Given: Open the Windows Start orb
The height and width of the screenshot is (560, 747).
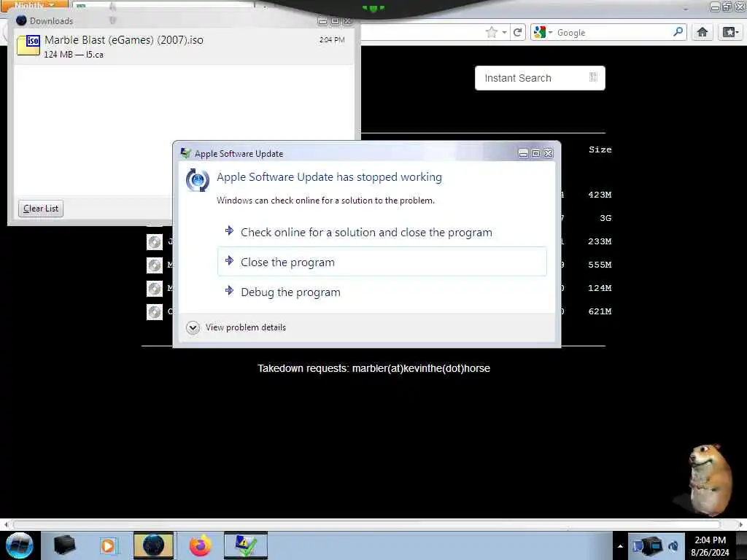Looking at the screenshot, I should [20, 545].
